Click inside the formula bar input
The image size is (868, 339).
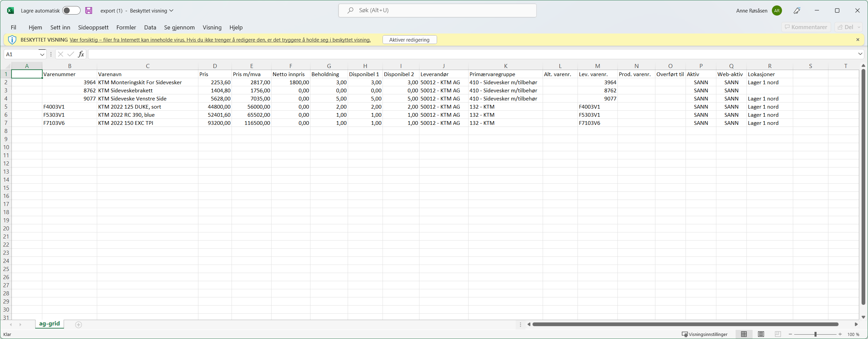(x=472, y=54)
